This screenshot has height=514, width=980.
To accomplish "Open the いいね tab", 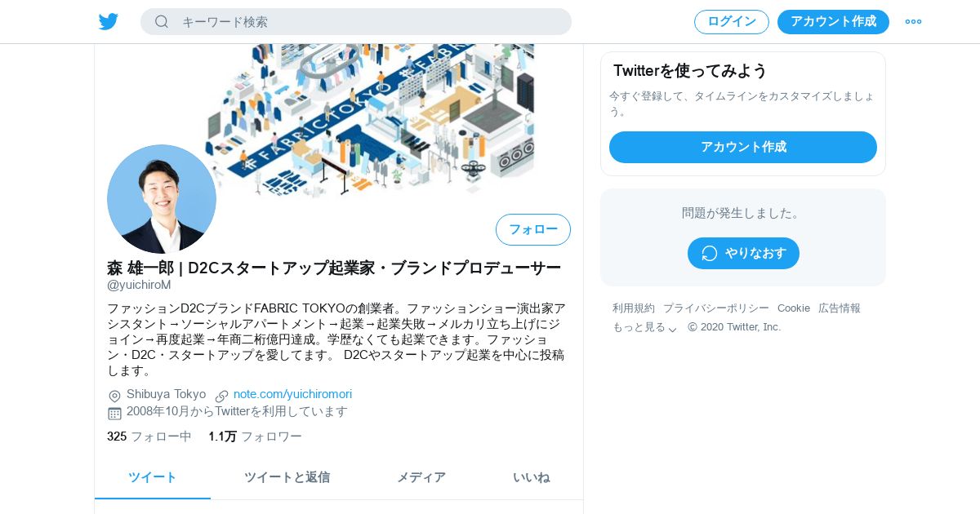I will click(x=531, y=477).
